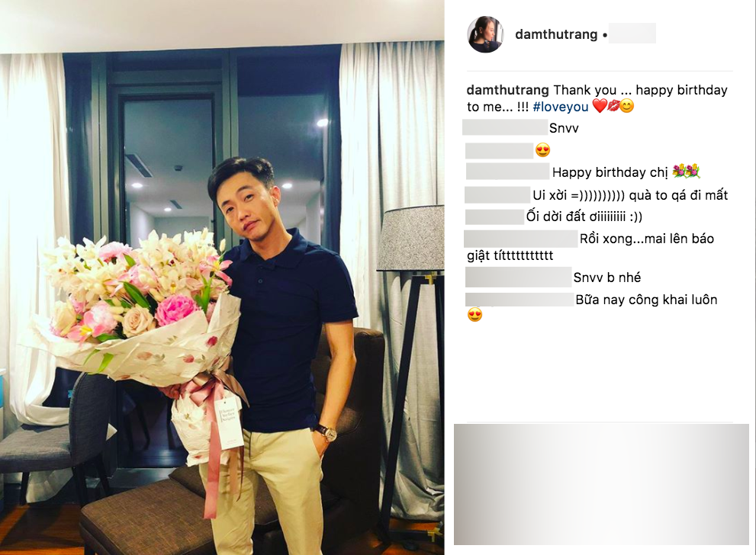
Task: Click the heart-eyes emoji in the second comment
Action: [543, 150]
